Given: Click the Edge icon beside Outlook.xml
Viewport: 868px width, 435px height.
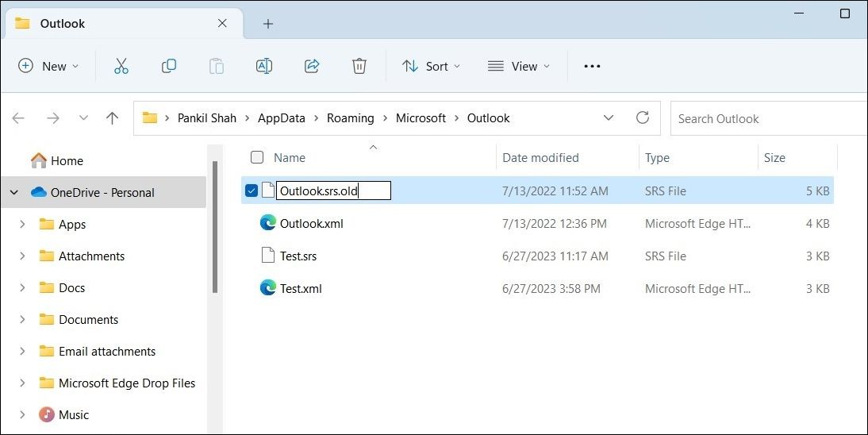Looking at the screenshot, I should click(268, 223).
